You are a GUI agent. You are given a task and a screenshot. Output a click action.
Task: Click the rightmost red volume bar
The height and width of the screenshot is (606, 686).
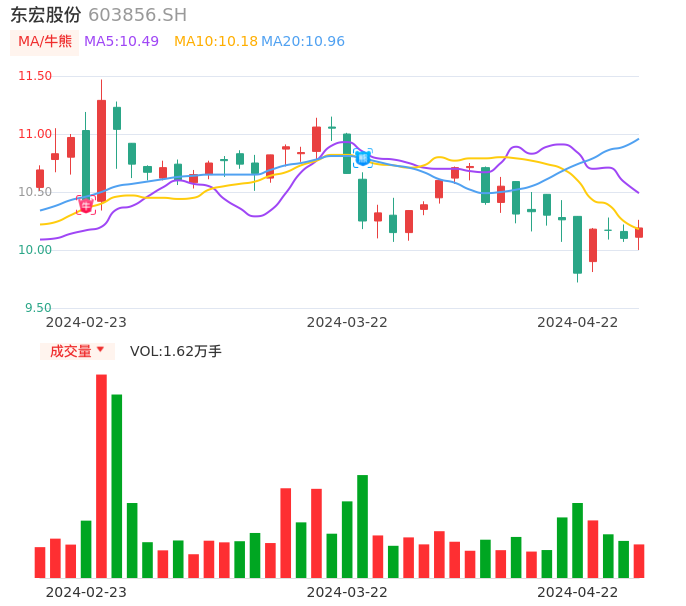(x=639, y=560)
